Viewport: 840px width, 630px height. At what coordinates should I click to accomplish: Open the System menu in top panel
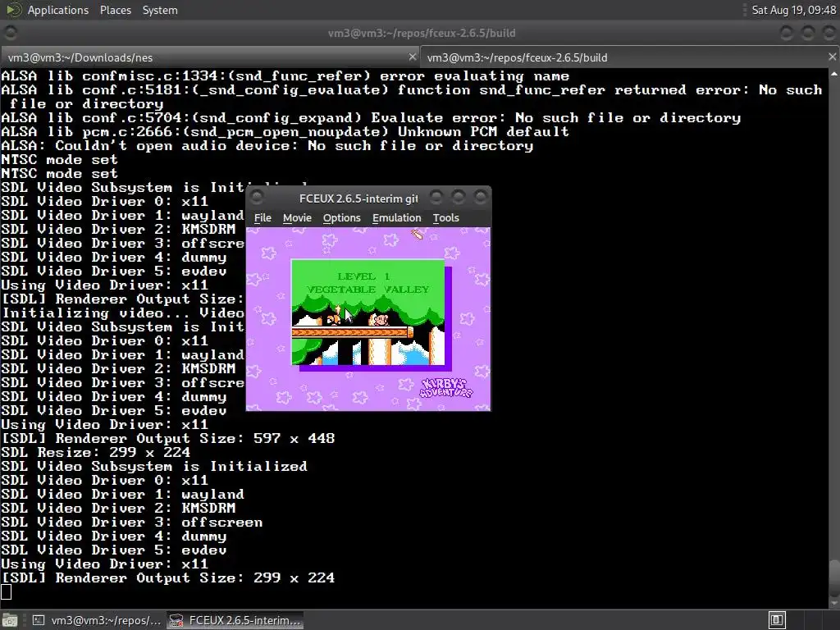tap(160, 10)
